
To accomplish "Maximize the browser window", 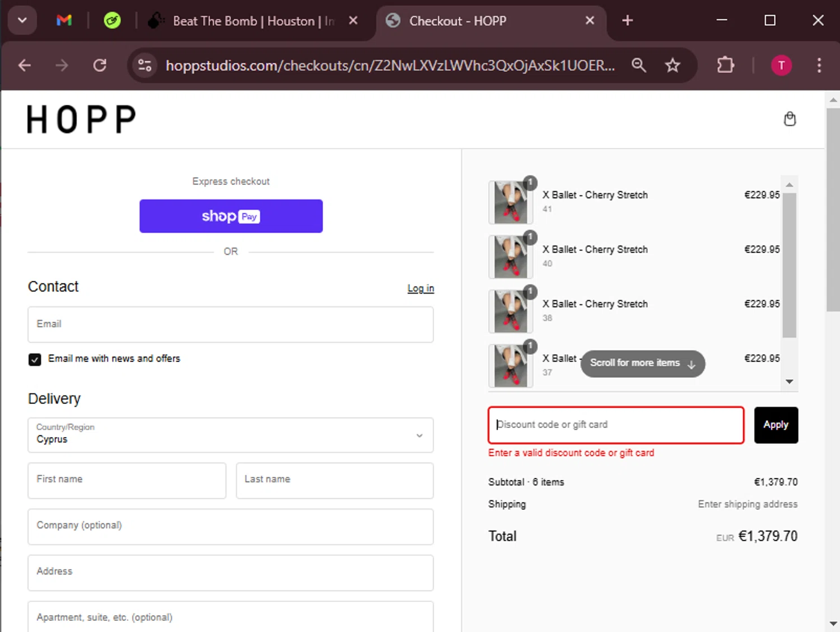I will click(770, 21).
